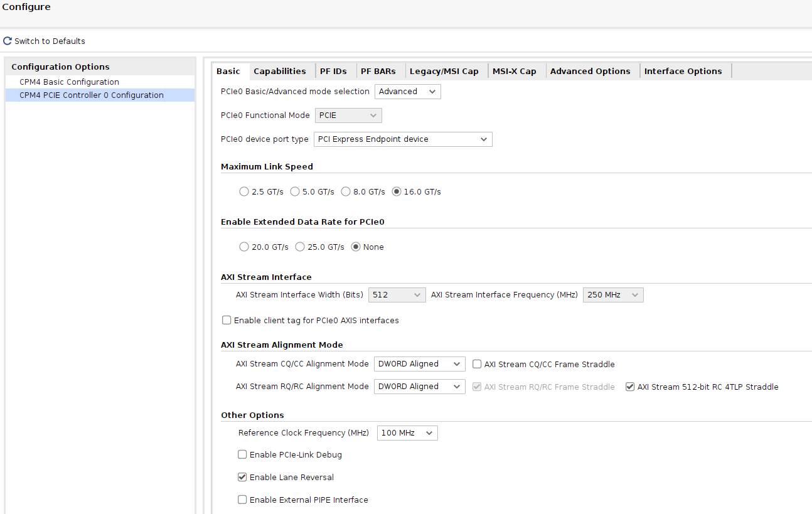Enable client tag for PCIe0 AXIS interfaces
Viewport: 812px width, 514px height.
tap(227, 320)
